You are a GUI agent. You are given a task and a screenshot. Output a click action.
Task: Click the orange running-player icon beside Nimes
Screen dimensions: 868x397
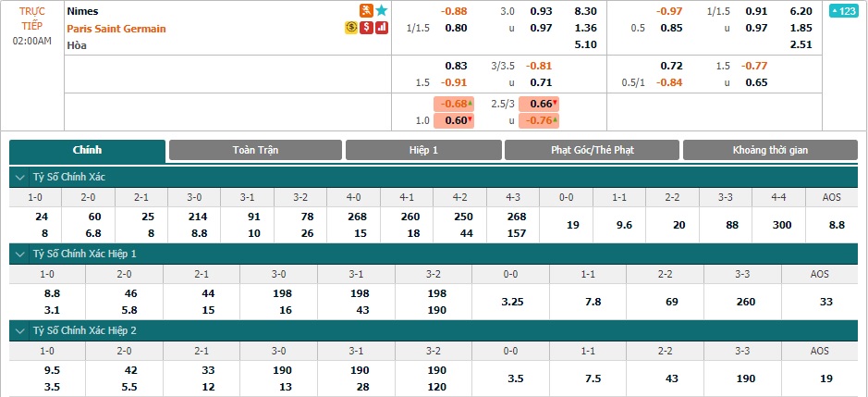click(366, 10)
